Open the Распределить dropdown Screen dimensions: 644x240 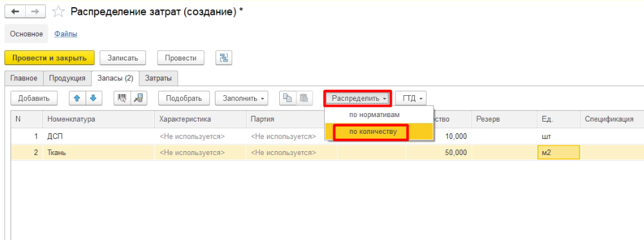pyautogui.click(x=358, y=98)
